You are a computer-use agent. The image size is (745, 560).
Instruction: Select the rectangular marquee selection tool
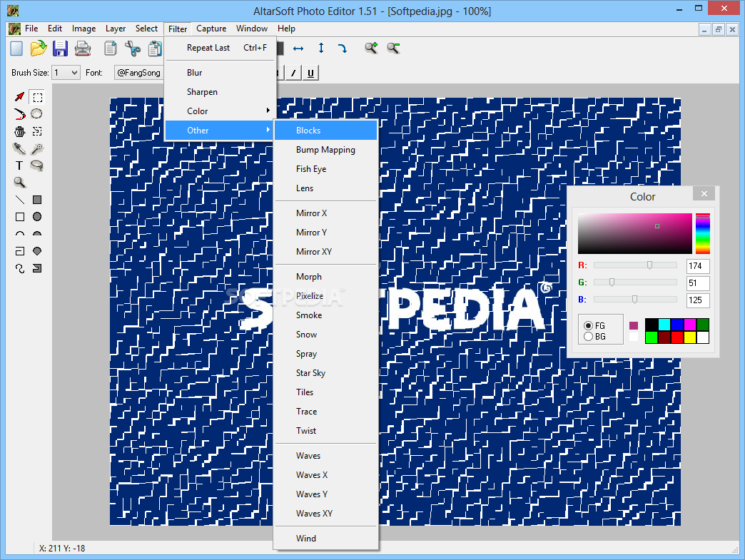(x=37, y=97)
